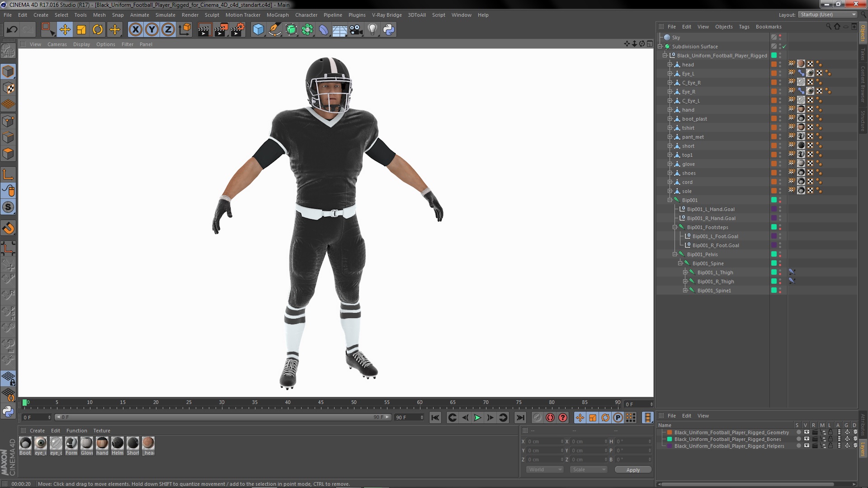Add a Floor environment object
This screenshot has height=488, width=868.
340,30
